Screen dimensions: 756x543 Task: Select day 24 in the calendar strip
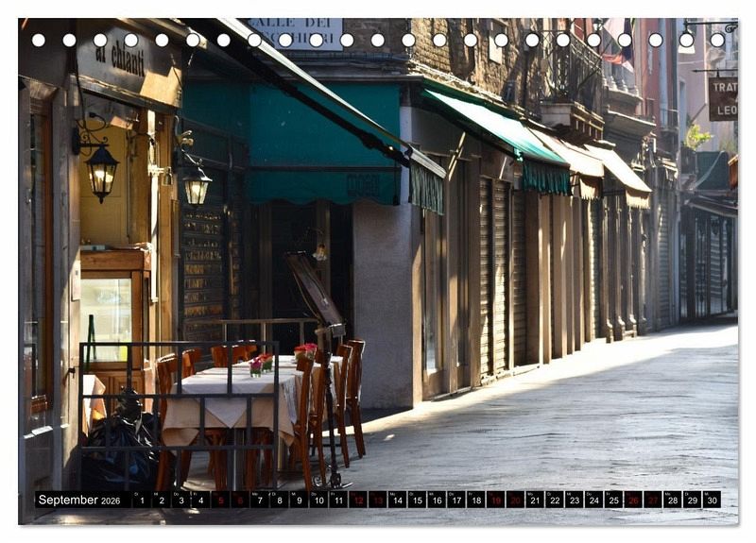pos(593,501)
